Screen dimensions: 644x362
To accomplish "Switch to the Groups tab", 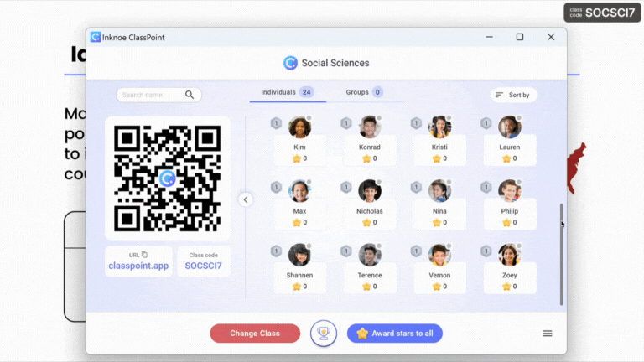I will 364,92.
